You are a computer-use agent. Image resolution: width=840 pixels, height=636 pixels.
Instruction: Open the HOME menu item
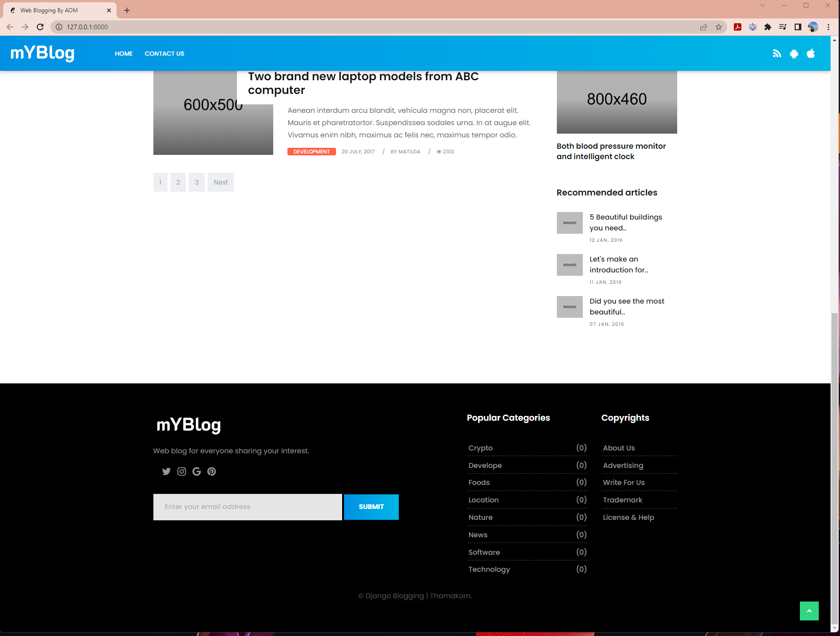[124, 54]
